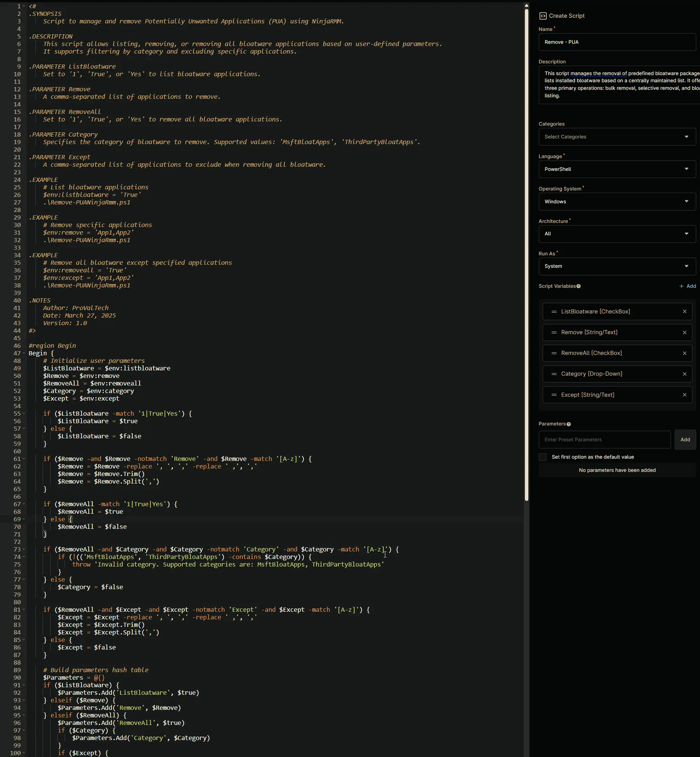The image size is (700, 757).
Task: Click the Remove [String/Text] drag handle
Action: click(x=554, y=333)
